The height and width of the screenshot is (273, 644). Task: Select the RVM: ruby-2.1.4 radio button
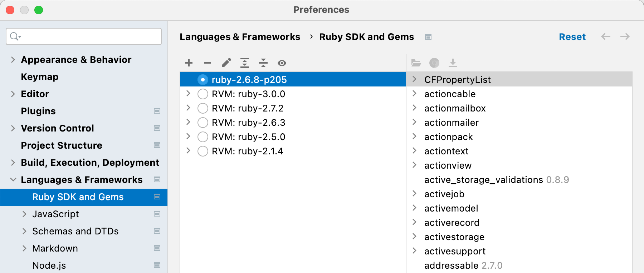click(203, 151)
